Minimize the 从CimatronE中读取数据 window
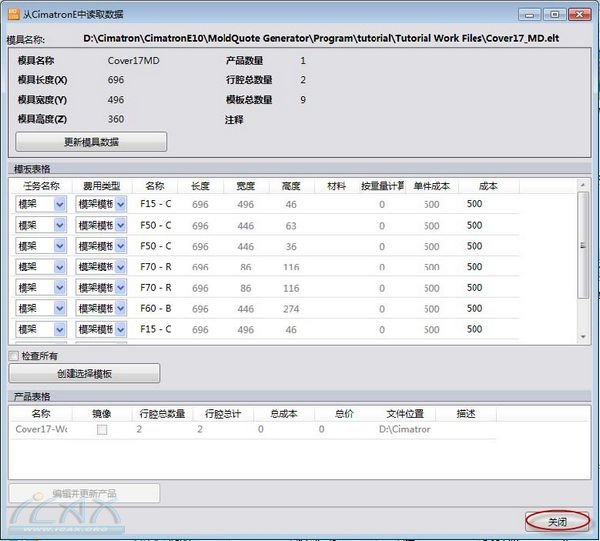Image resolution: width=600 pixels, height=541 pixels. (x=530, y=15)
